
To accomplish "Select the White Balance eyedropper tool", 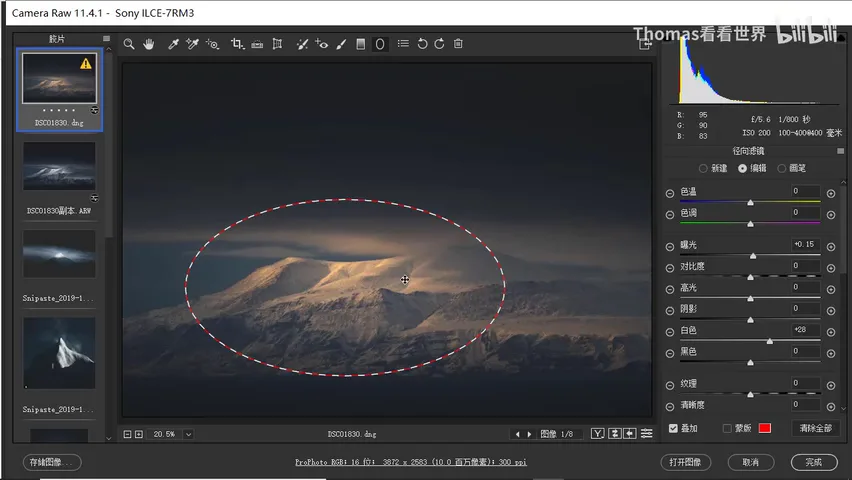I will tap(173, 44).
